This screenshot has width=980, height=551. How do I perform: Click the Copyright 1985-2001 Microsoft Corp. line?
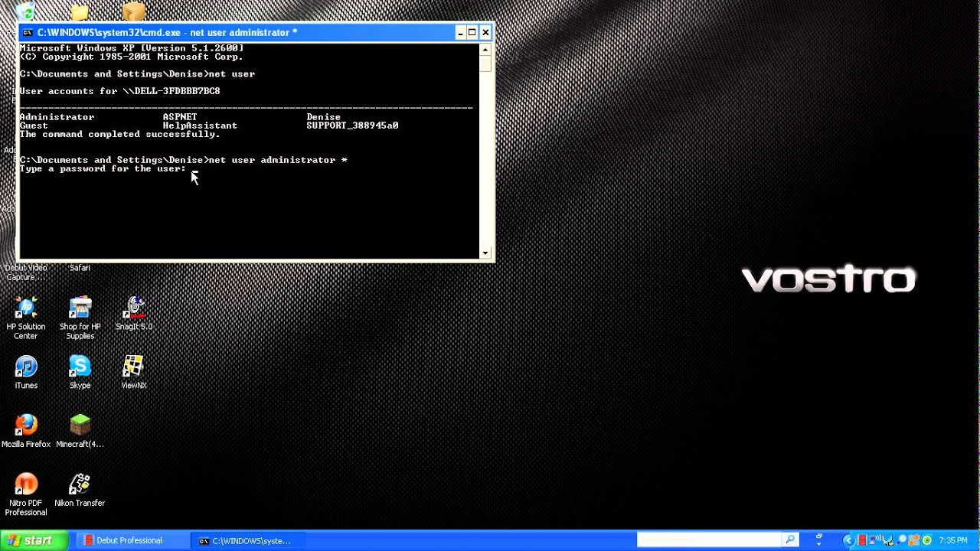[x=132, y=57]
